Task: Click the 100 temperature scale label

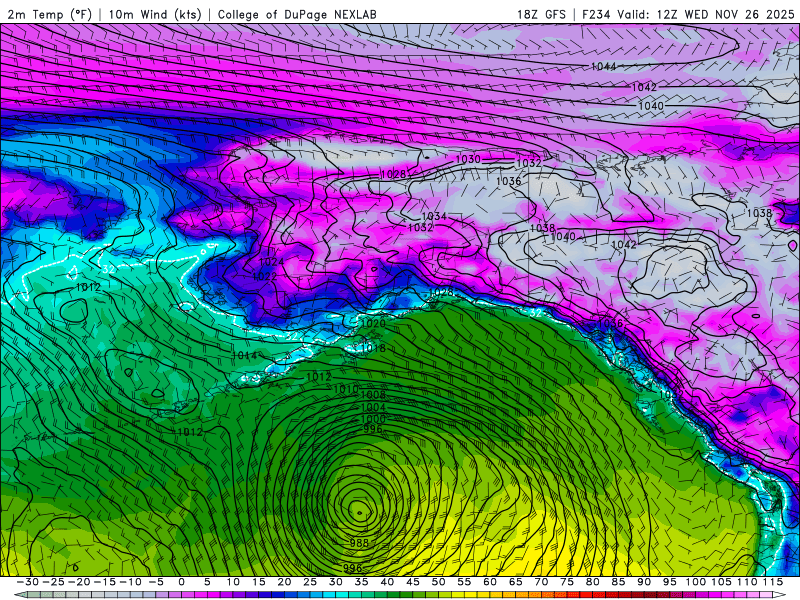Action: tap(695, 582)
